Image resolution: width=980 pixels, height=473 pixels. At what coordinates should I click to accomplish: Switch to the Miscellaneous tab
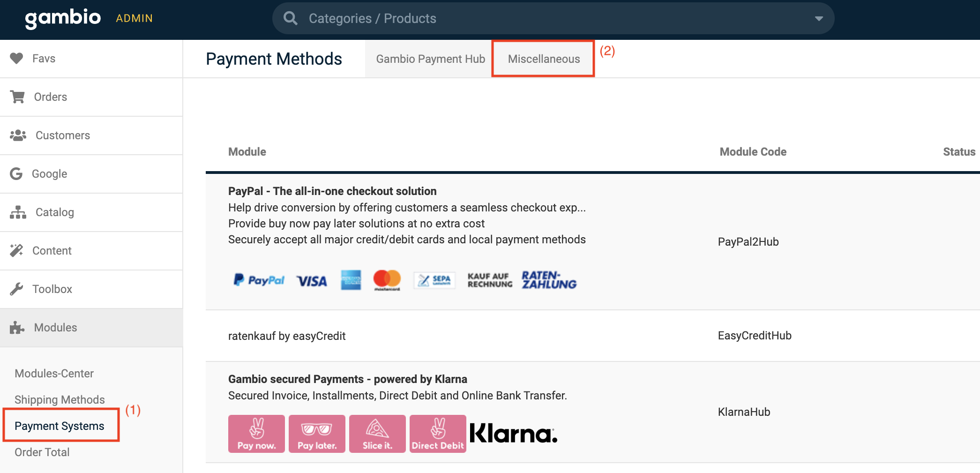click(544, 59)
